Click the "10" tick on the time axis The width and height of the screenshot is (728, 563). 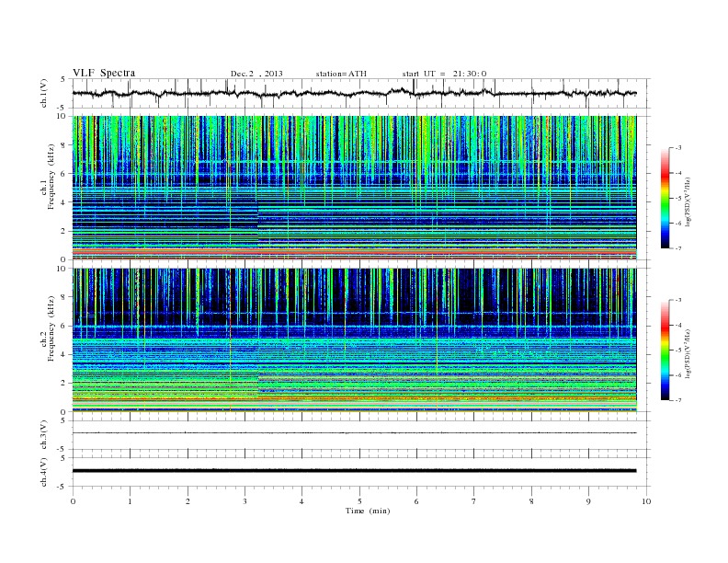(646, 501)
